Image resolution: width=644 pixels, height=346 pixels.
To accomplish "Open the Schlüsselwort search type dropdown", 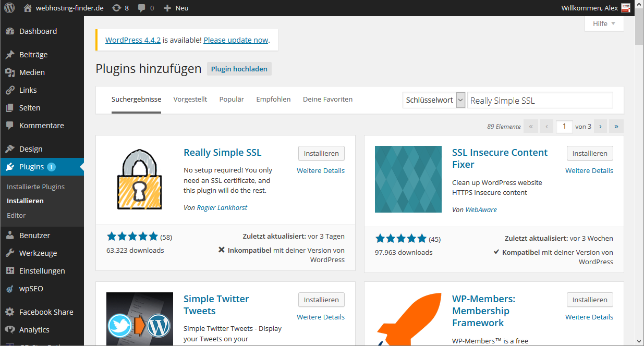I will click(434, 100).
